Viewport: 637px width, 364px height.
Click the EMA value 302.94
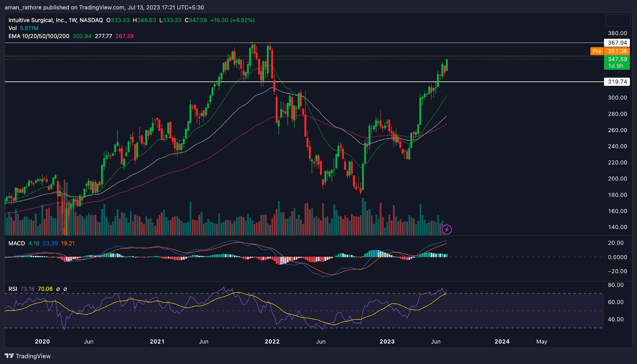pyautogui.click(x=82, y=36)
